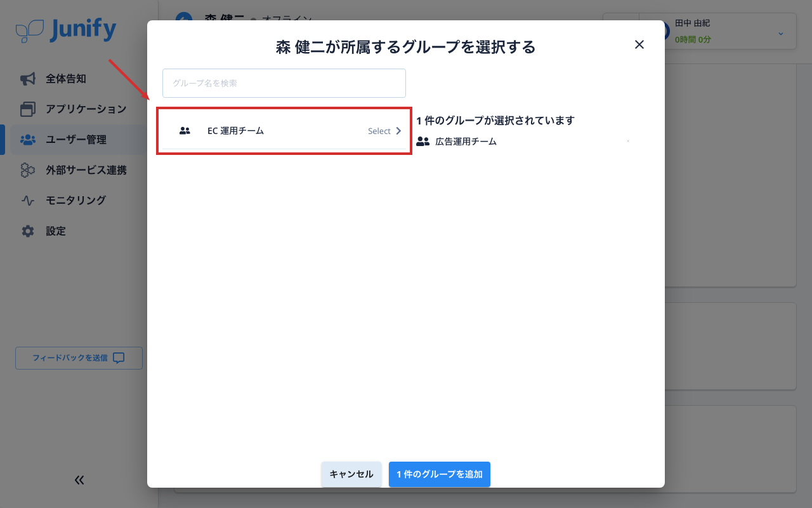Click the application windows icon
Screen dimensions: 812x508
[28, 109]
